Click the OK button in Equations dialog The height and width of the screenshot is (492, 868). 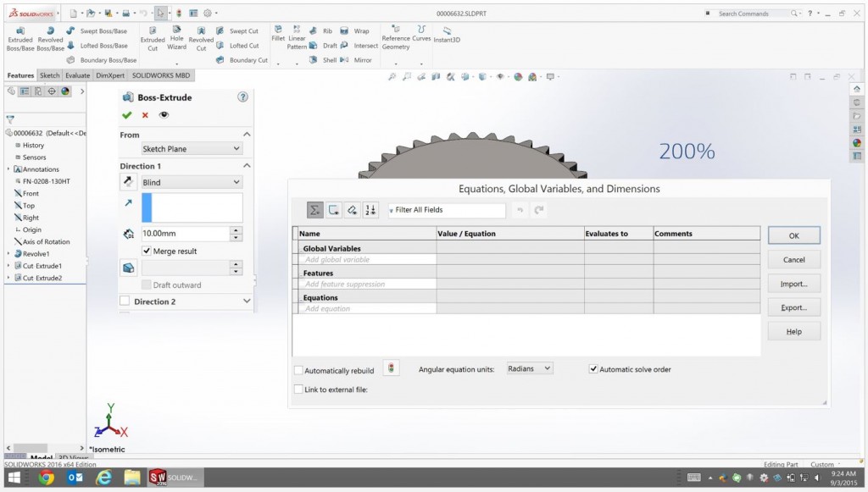coord(793,235)
